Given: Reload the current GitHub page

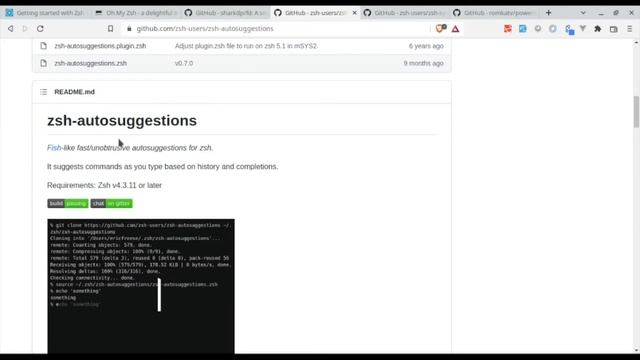Looking at the screenshot, I should click(x=40, y=29).
